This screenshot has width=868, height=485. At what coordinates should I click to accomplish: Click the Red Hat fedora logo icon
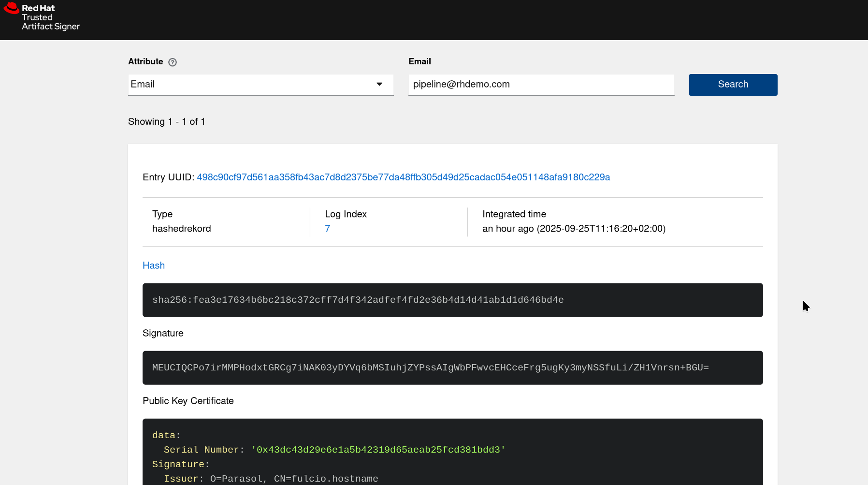[11, 8]
